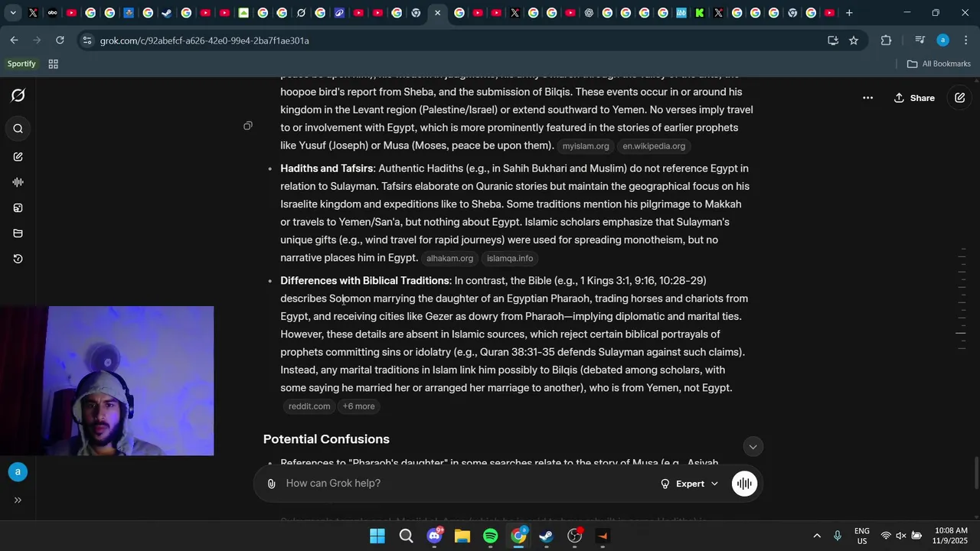Open the Windows Start menu
Viewport: 980px width, 551px height.
(x=377, y=536)
